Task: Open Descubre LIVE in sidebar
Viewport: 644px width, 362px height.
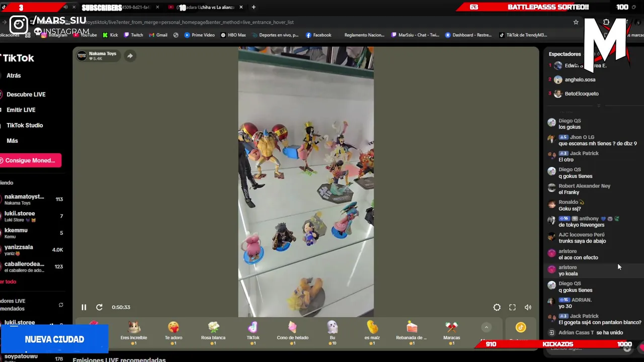Action: click(26, 95)
